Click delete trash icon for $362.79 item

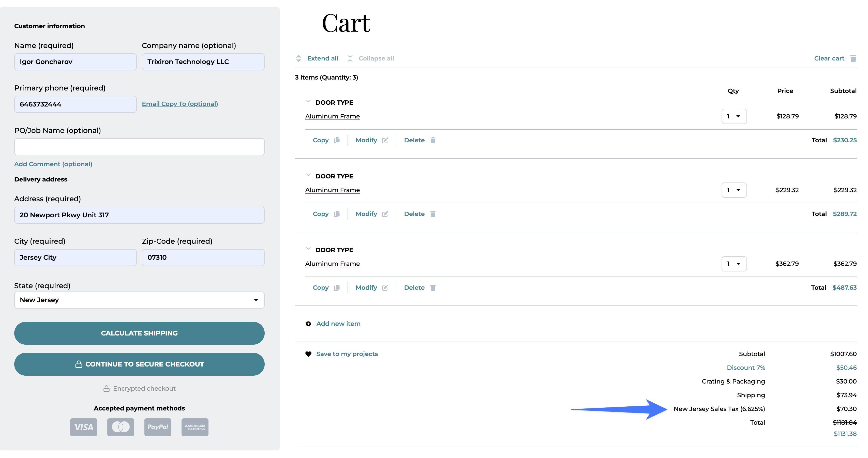(x=433, y=288)
